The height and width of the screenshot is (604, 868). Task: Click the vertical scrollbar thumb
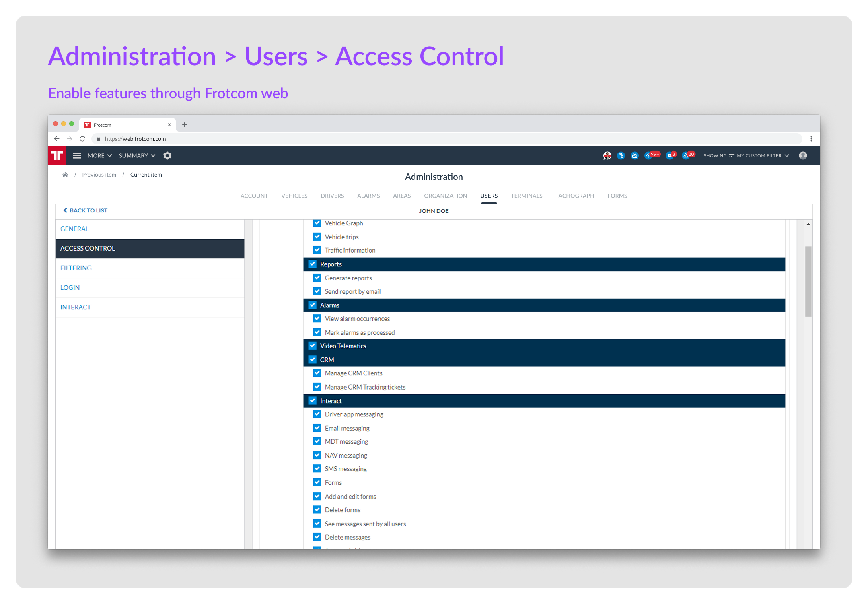click(x=808, y=281)
